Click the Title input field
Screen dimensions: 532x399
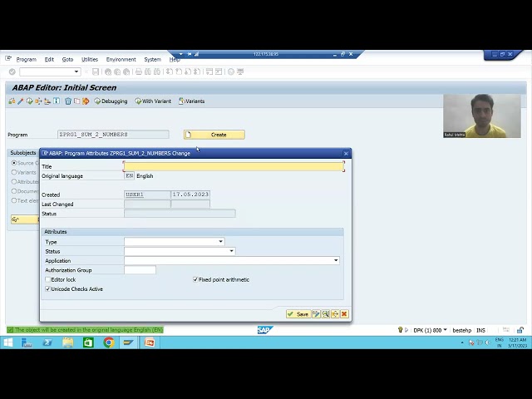(x=234, y=166)
